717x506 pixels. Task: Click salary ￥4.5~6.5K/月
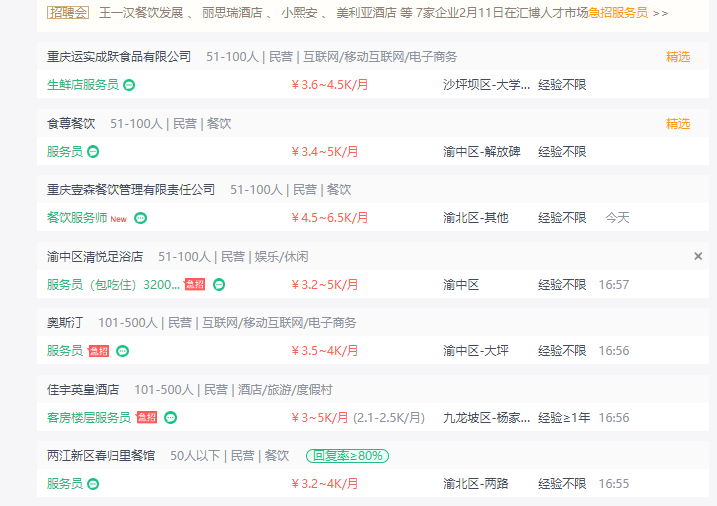(330, 218)
